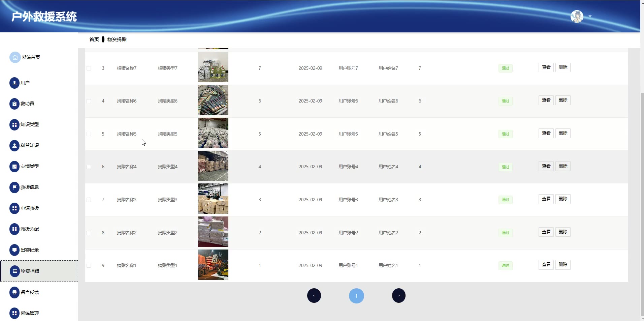
Task: Click 查看 button for 捐赠名称7
Action: [x=546, y=67]
